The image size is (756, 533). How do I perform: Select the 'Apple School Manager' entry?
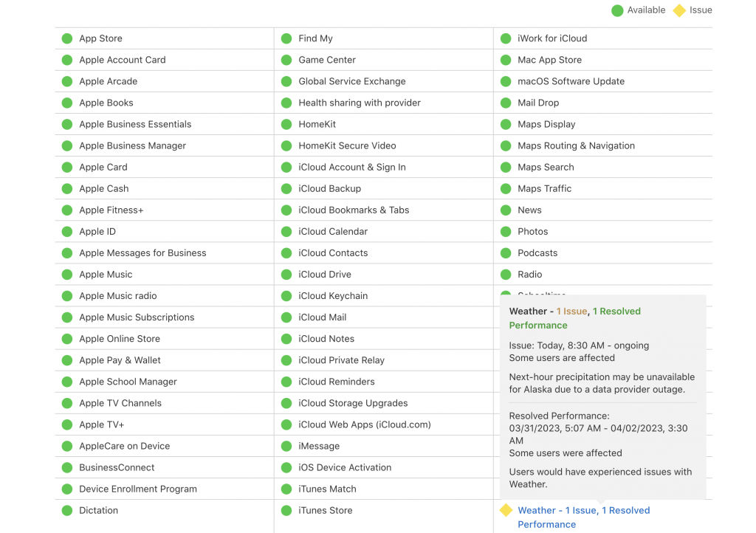[x=128, y=382]
